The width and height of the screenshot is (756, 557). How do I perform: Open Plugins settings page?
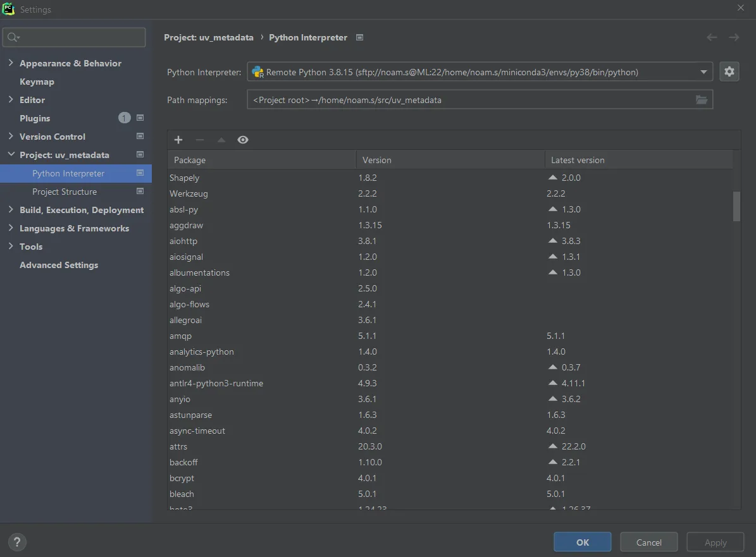[x=35, y=118]
